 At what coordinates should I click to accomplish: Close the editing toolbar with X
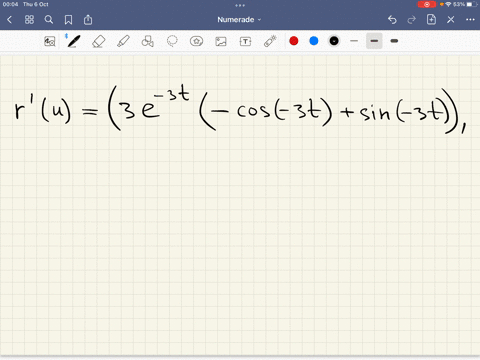pos(451,20)
